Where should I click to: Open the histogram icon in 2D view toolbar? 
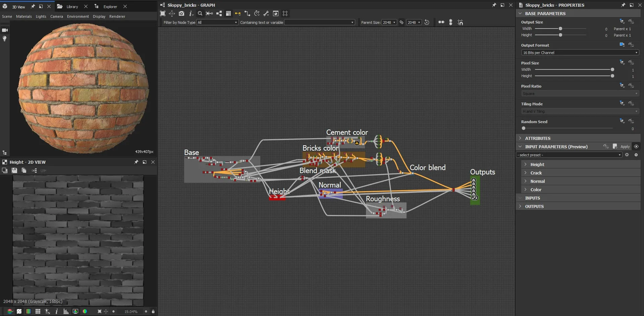[x=66, y=312]
